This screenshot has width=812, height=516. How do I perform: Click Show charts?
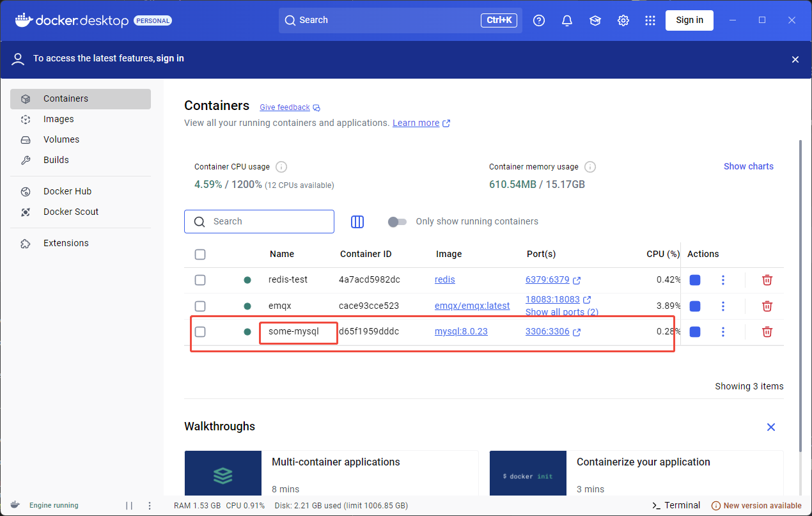coord(748,167)
